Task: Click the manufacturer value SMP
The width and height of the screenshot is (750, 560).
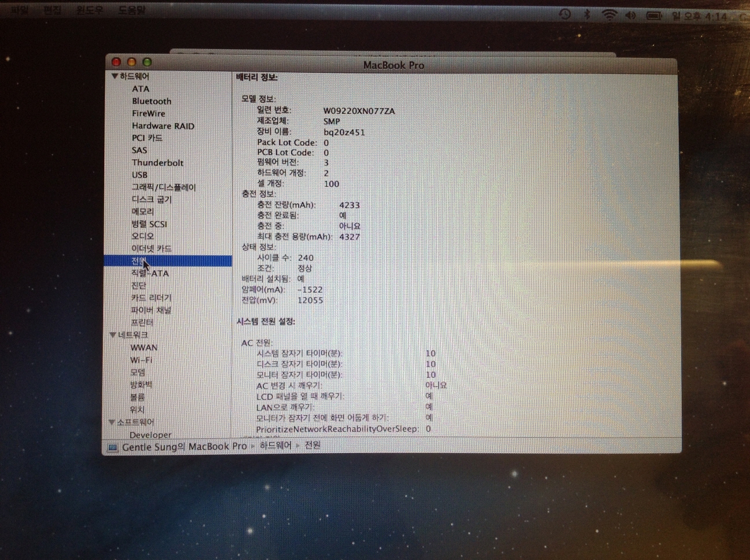Action: [332, 121]
